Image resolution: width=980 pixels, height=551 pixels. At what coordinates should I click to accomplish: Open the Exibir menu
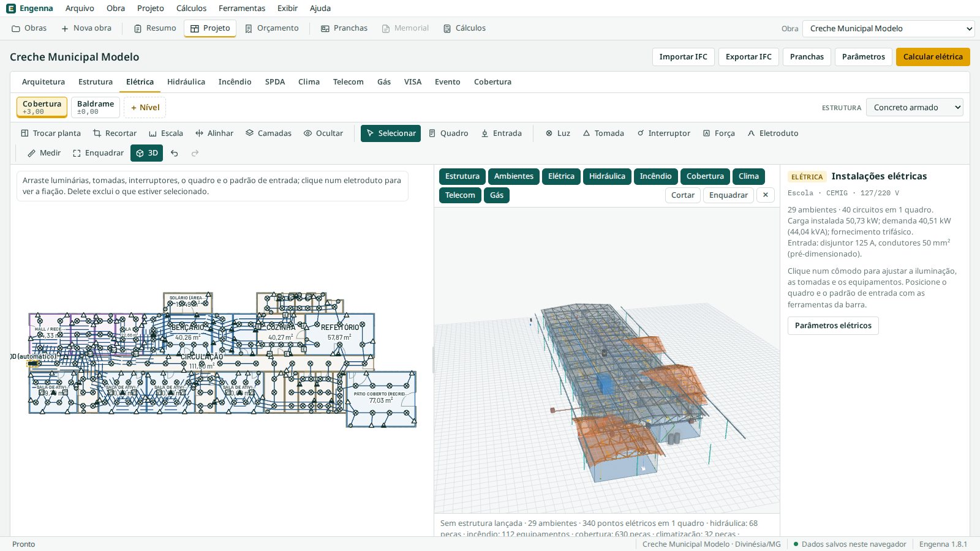coord(287,9)
